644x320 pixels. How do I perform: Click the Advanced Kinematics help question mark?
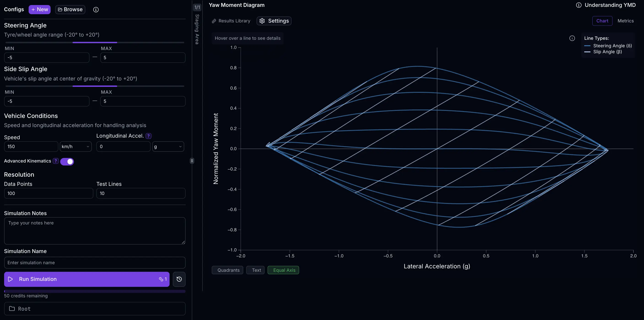tap(56, 161)
